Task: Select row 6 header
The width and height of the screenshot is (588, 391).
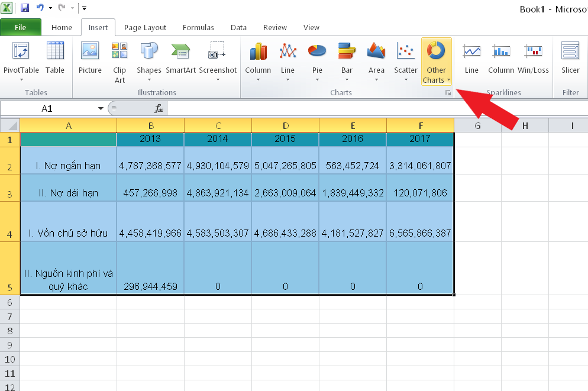Action: click(x=9, y=302)
